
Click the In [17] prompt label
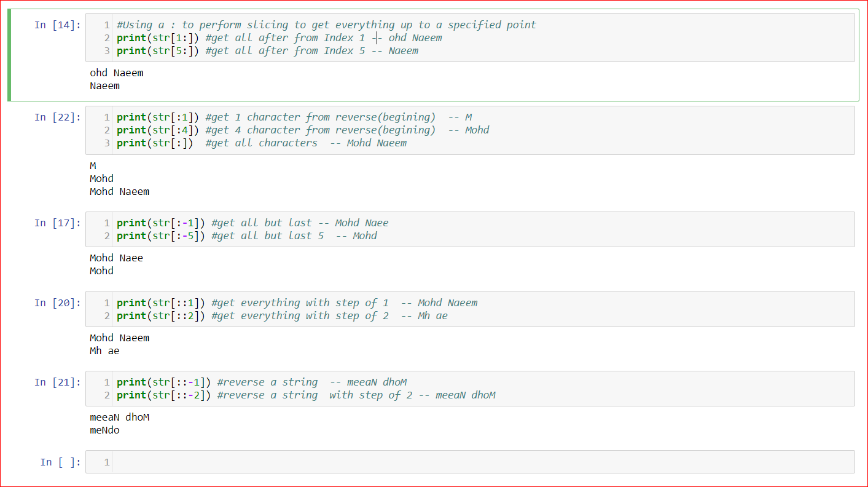(58, 223)
